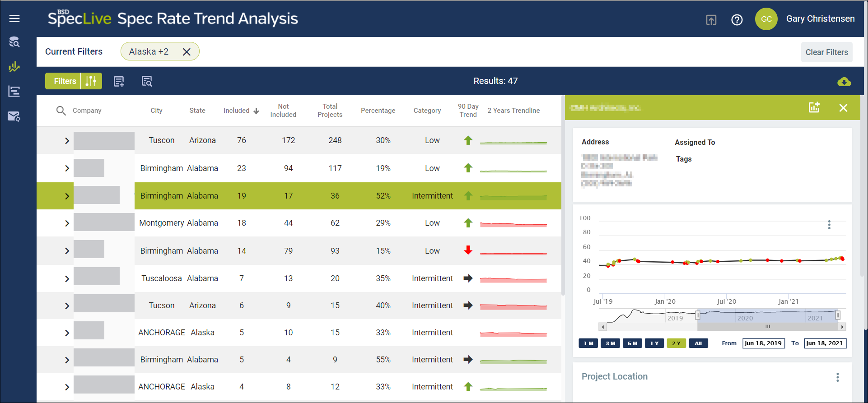Click the chart range navigator handle

[x=698, y=315]
